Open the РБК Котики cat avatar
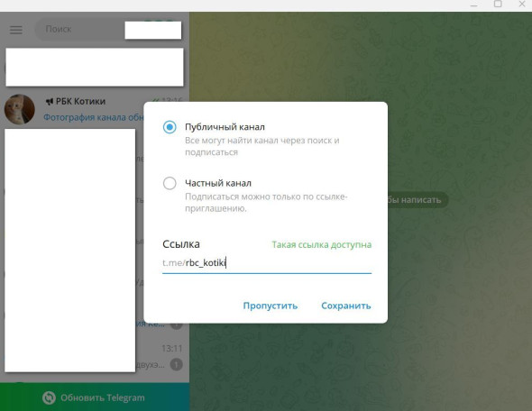Viewport: 532px width, 411px height. (x=19, y=109)
